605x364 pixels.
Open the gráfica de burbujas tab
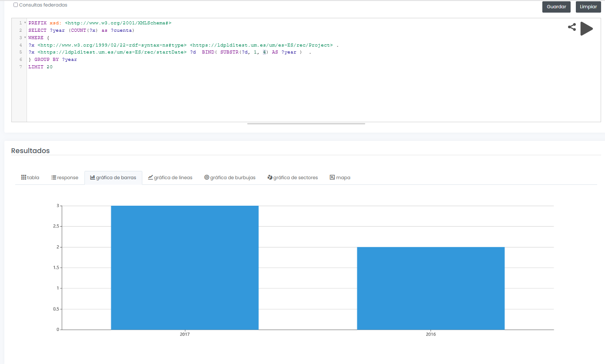230,177
